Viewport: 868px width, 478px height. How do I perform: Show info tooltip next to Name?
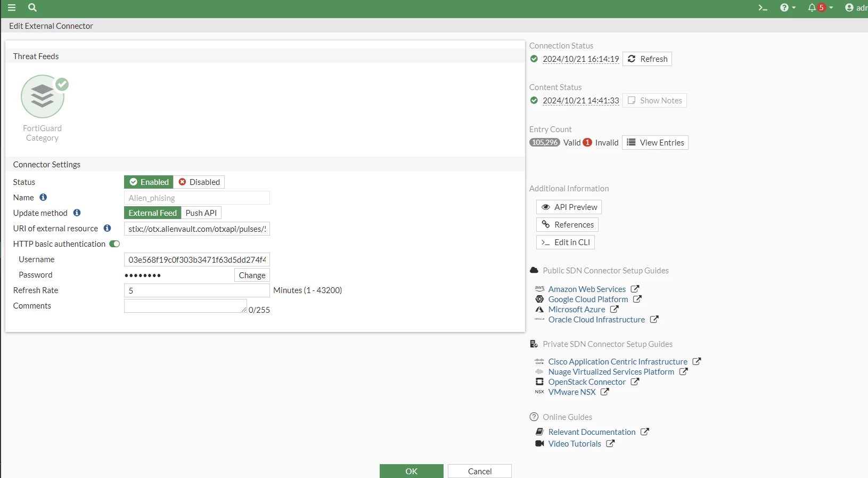[43, 197]
